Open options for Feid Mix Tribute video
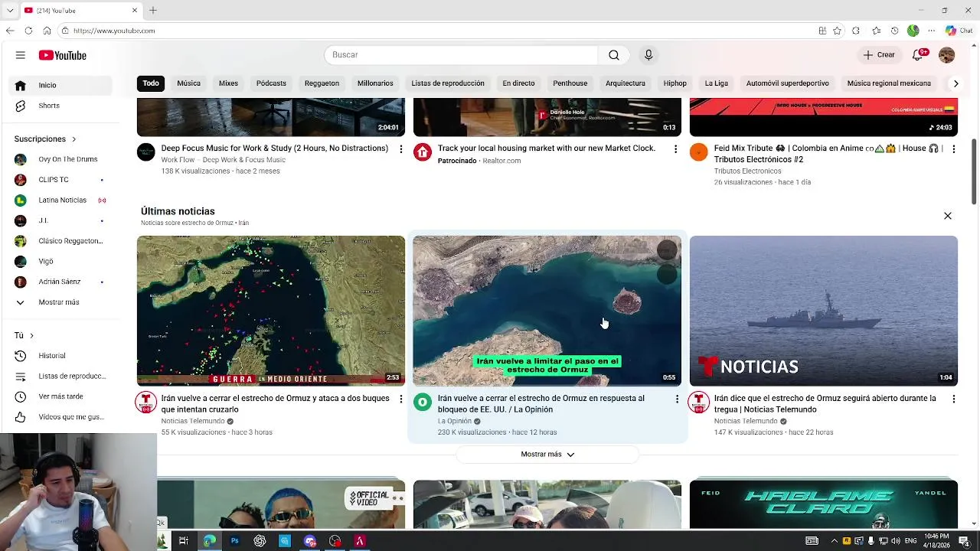Screen dimensions: 980x551 tap(953, 149)
